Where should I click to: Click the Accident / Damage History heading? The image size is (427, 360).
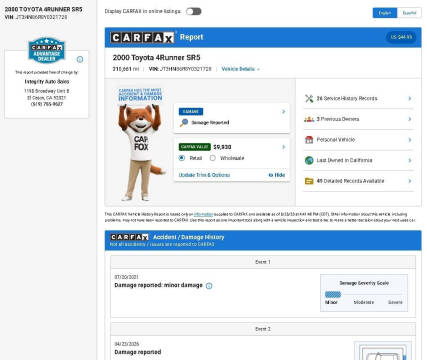pos(189,237)
